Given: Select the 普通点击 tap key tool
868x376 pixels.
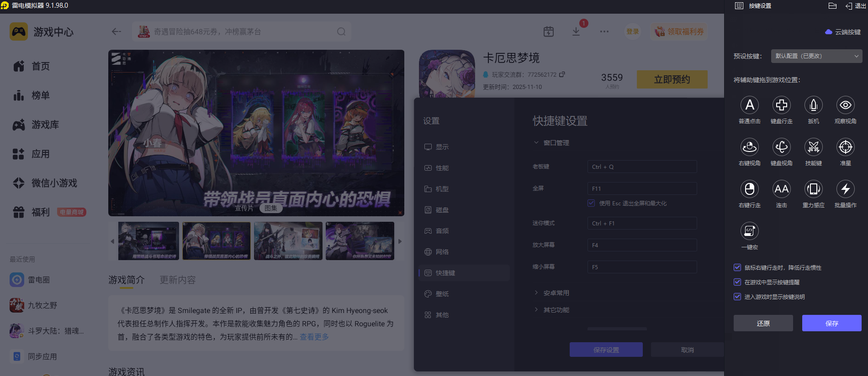Looking at the screenshot, I should (750, 105).
